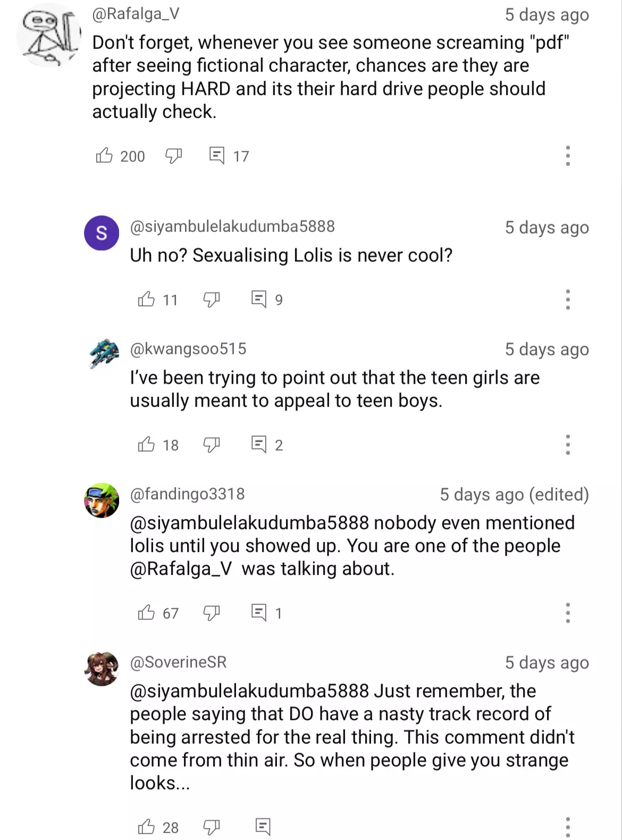The height and width of the screenshot is (840, 622).
Task: Dislike the @Rafalga_V top comment
Action: [x=174, y=155]
